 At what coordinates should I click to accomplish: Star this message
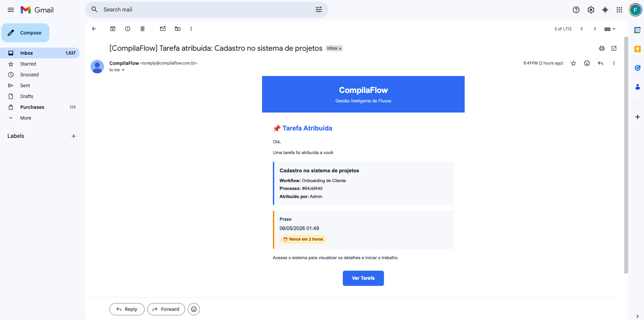click(x=573, y=63)
